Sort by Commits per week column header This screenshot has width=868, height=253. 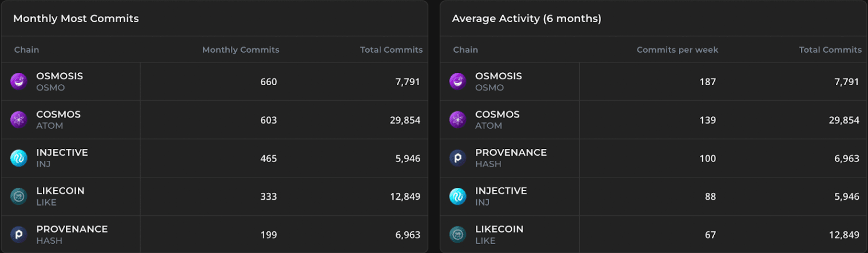tap(677, 50)
